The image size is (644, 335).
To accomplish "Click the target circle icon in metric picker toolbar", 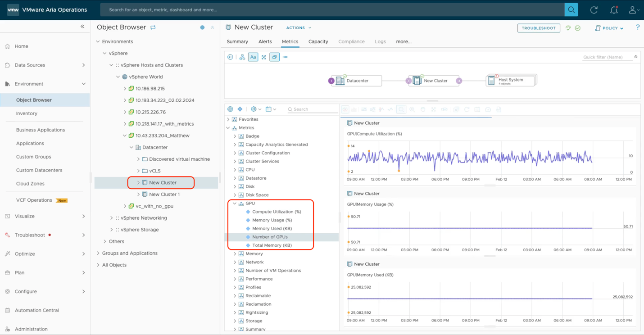I will click(230, 109).
